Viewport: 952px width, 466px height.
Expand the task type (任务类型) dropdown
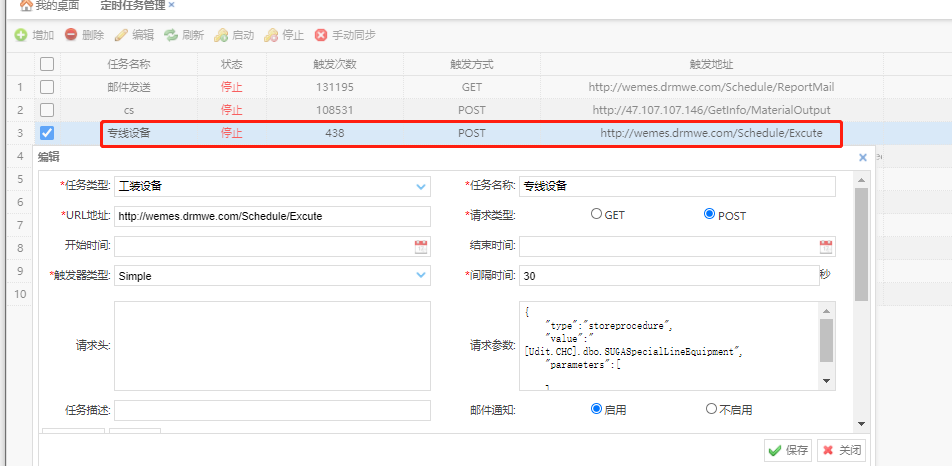[421, 186]
